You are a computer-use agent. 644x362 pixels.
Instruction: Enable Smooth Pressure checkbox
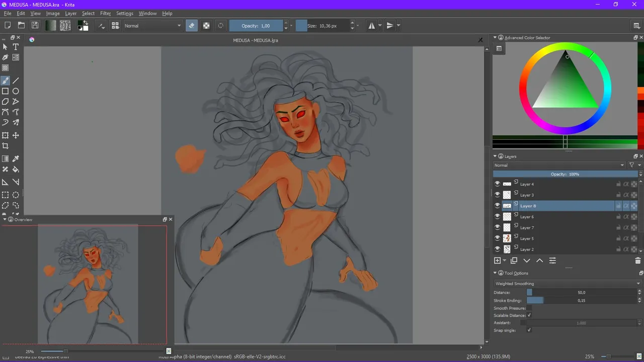pyautogui.click(x=529, y=308)
